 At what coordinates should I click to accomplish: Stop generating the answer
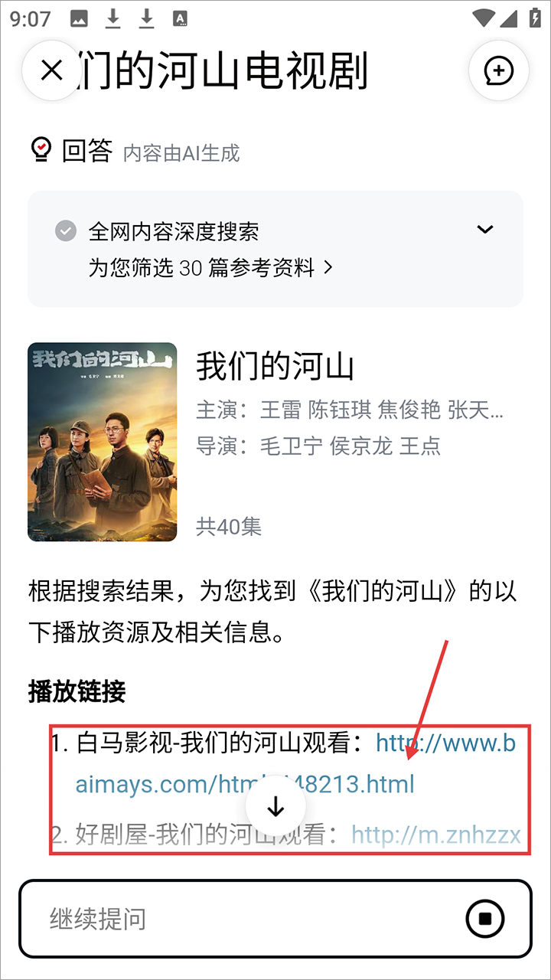tap(485, 918)
